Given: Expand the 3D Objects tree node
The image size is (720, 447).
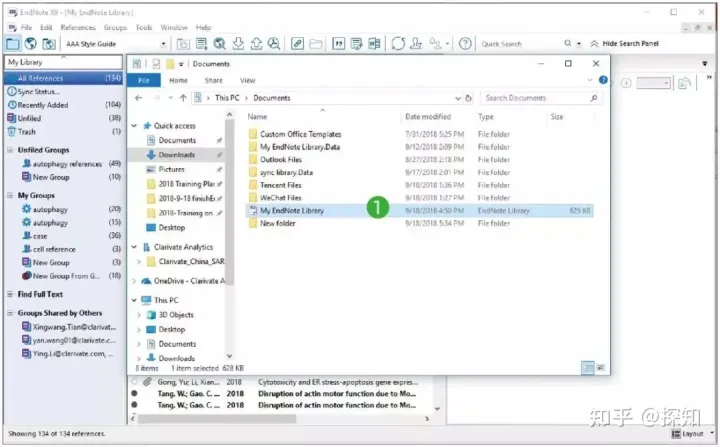Looking at the screenshot, I should [x=139, y=315].
